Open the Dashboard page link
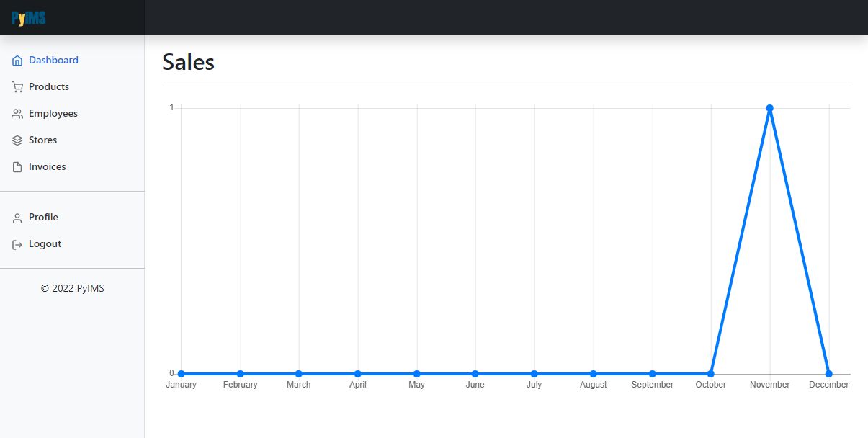This screenshot has height=438, width=868. [53, 61]
